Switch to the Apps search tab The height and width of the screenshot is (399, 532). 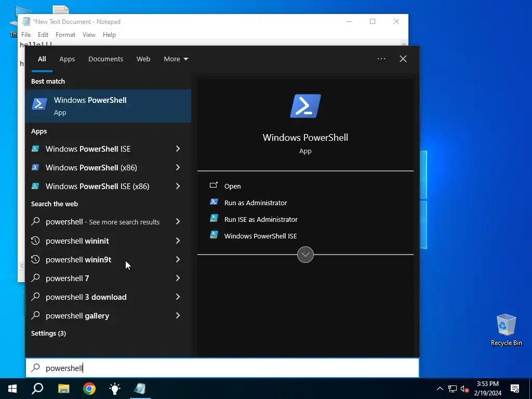coord(67,59)
